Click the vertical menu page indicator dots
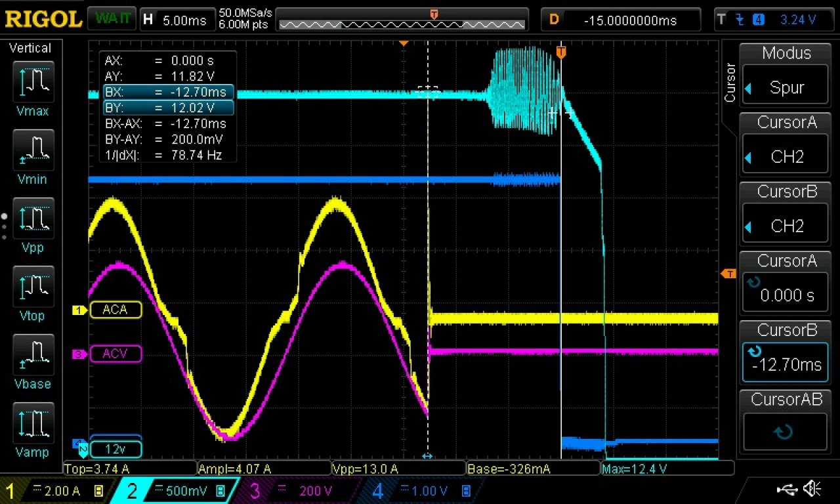Screen dimensions: 840x504 click(x=4, y=226)
